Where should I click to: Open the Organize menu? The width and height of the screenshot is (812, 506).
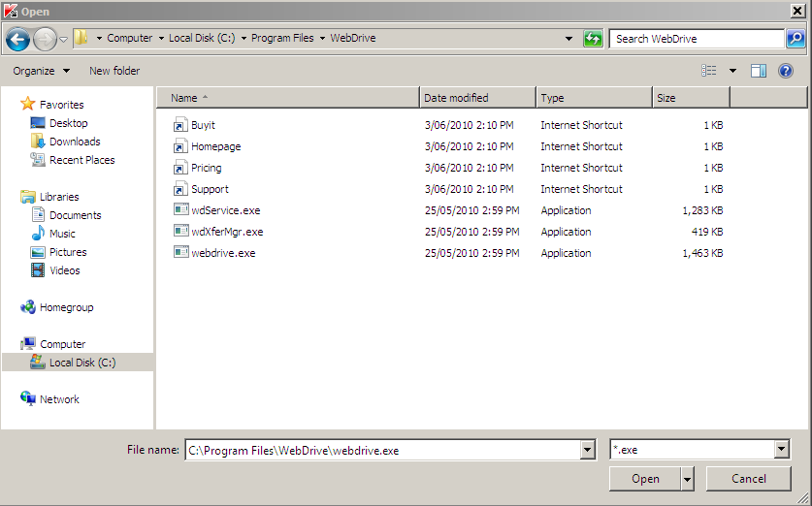(41, 71)
